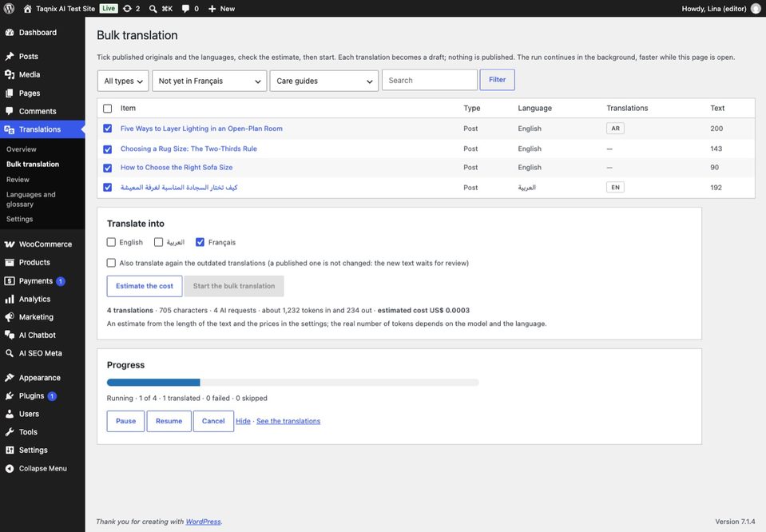Uncheck the How to Choose the Right Sofa Size row
This screenshot has height=532, width=766.
pos(108,168)
